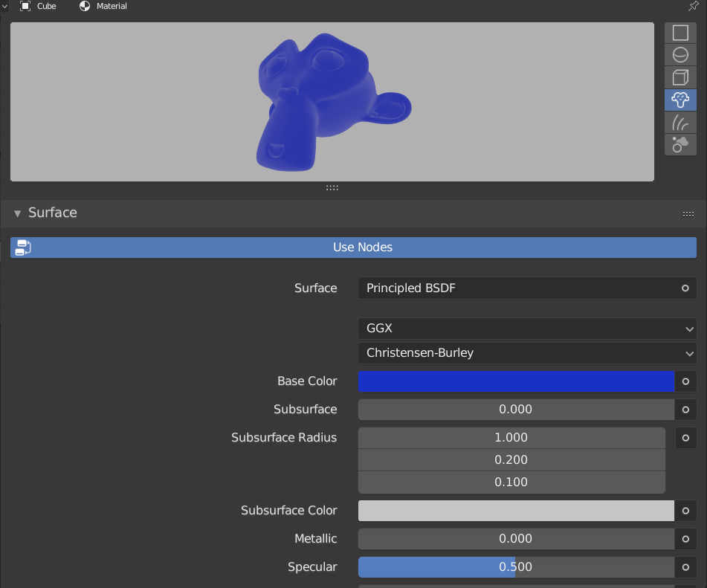Click the socket dot beside Principled BSDF
Screen dimensions: 707x588
[685, 288]
